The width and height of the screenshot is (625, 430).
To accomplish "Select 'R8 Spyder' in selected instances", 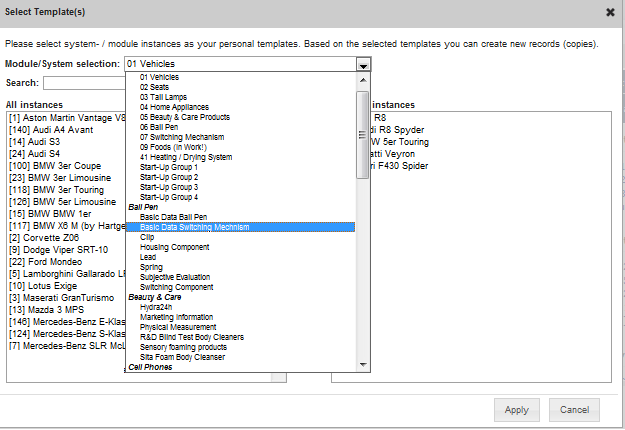I will pyautogui.click(x=397, y=130).
